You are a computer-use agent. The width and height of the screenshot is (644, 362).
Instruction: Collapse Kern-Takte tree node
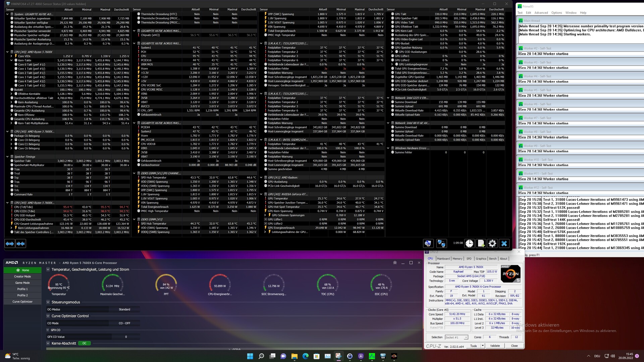pos(11,60)
